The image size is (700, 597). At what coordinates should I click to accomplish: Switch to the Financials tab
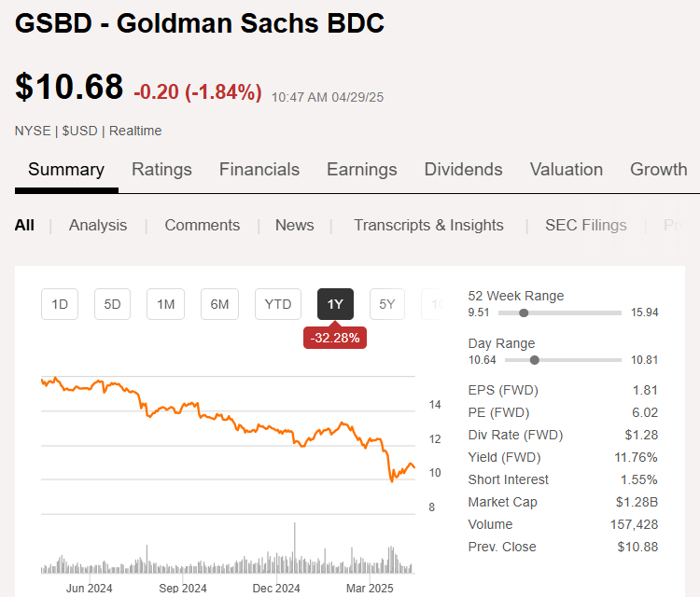259,170
